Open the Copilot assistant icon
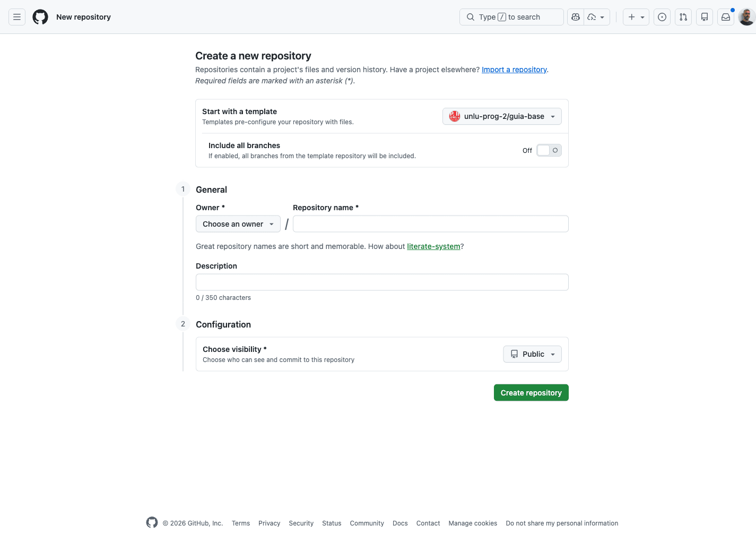Image resolution: width=756 pixels, height=551 pixels. pyautogui.click(x=576, y=17)
